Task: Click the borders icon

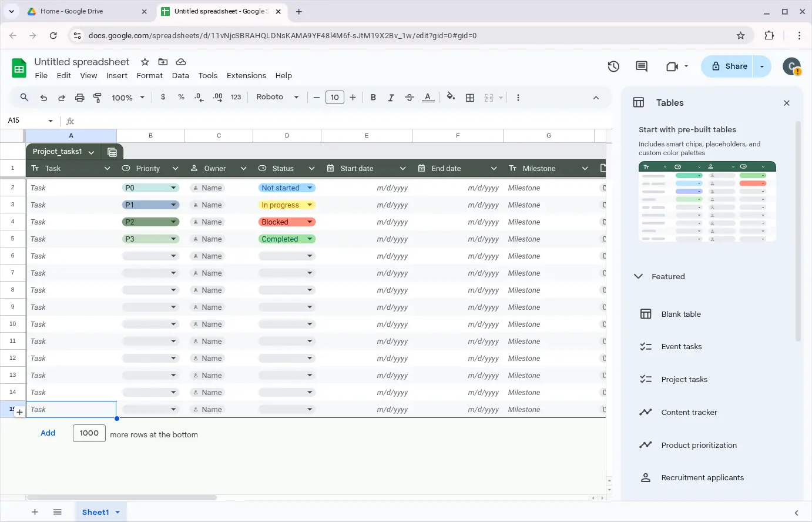Action: [470, 98]
